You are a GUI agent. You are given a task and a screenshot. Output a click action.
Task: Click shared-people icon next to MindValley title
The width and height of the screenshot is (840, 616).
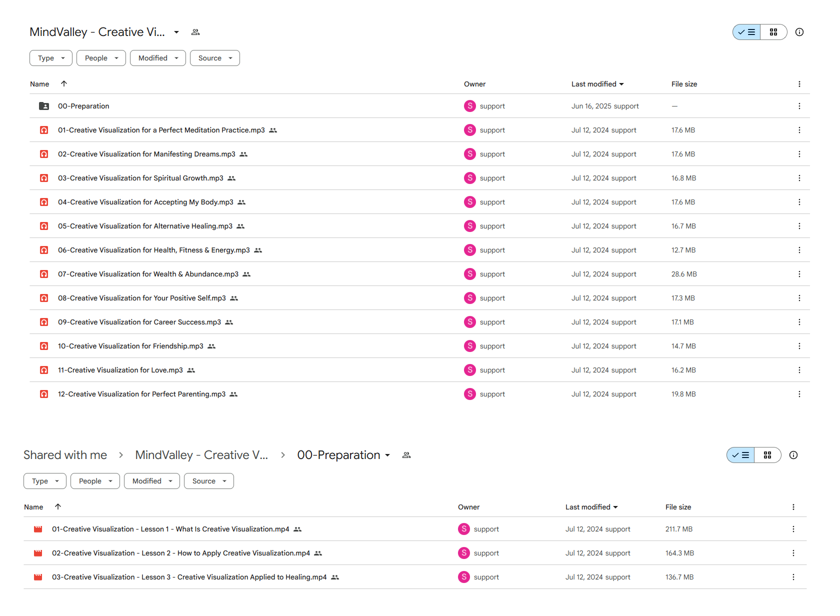coord(195,32)
